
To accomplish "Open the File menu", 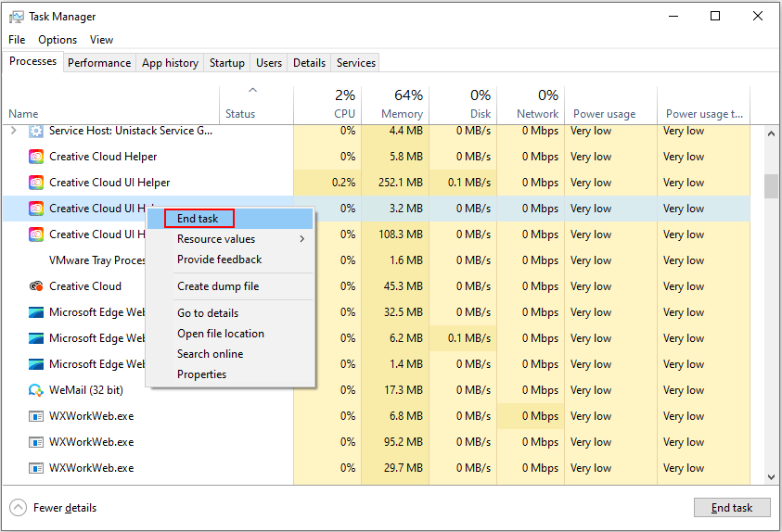I will [17, 40].
